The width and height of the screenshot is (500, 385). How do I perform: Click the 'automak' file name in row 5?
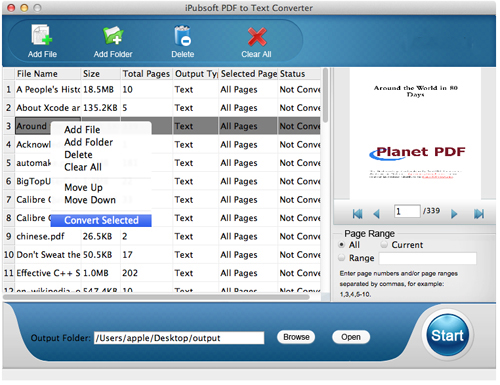[33, 163]
